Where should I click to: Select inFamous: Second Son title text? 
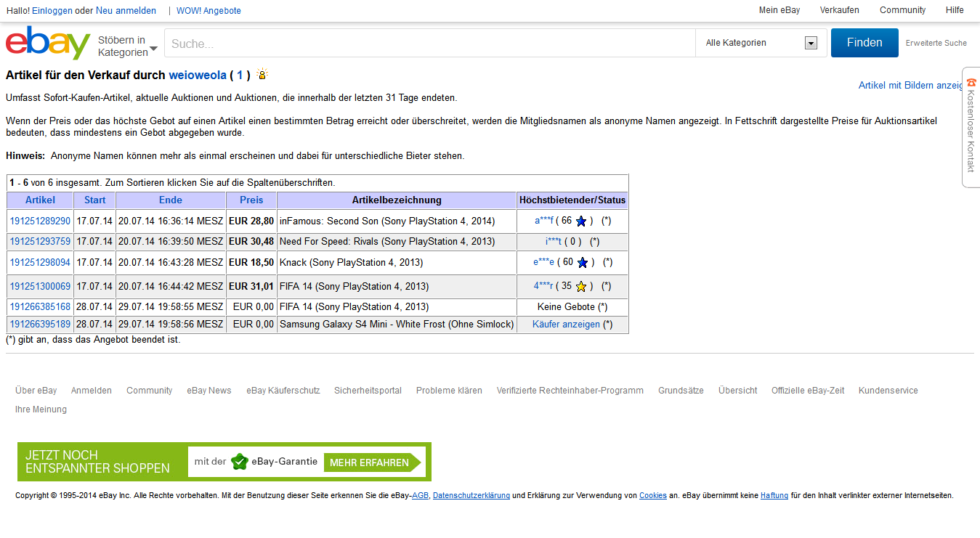[x=387, y=221]
